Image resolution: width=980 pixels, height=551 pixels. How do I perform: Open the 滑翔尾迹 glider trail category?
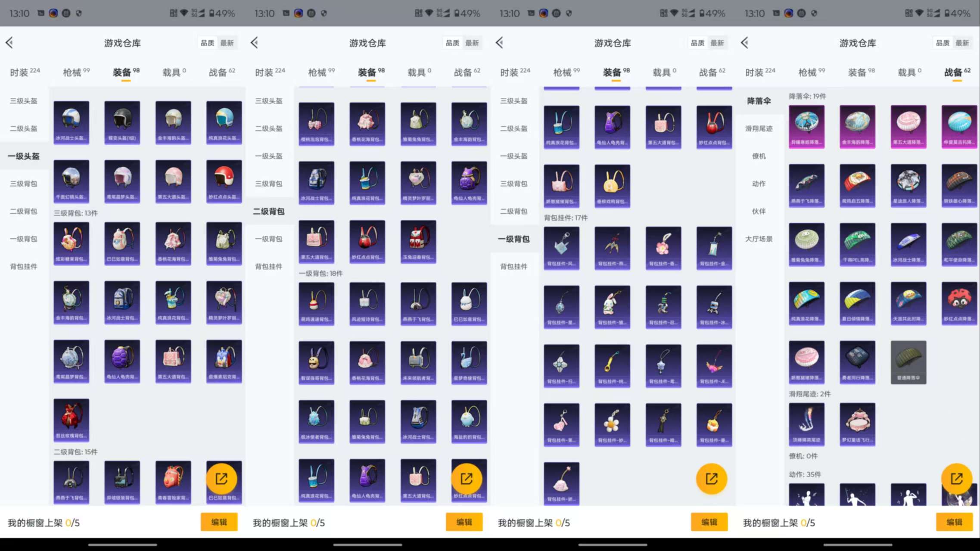759,128
